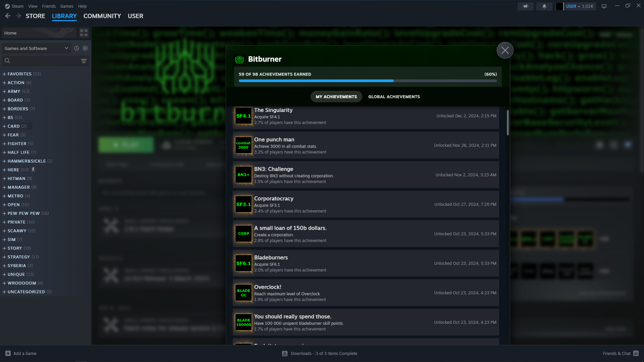The image size is (644, 362).
Task: Open the Friends menu
Action: (x=49, y=6)
